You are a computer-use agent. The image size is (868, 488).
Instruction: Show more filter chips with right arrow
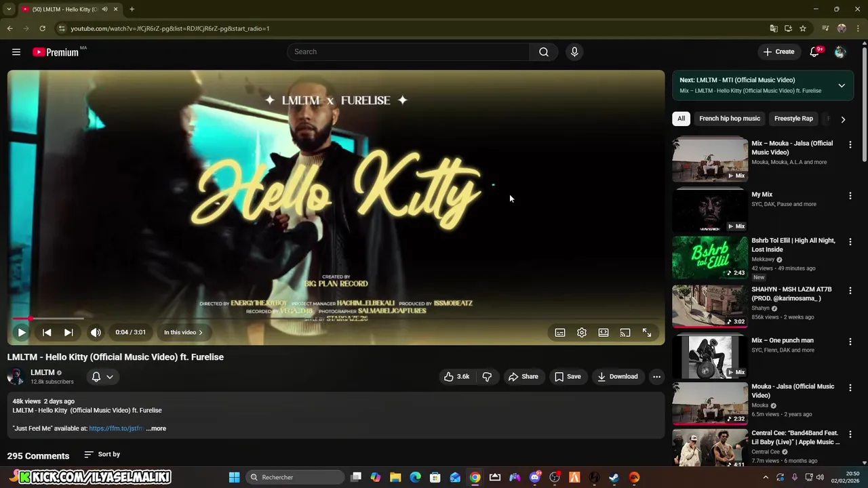point(843,119)
